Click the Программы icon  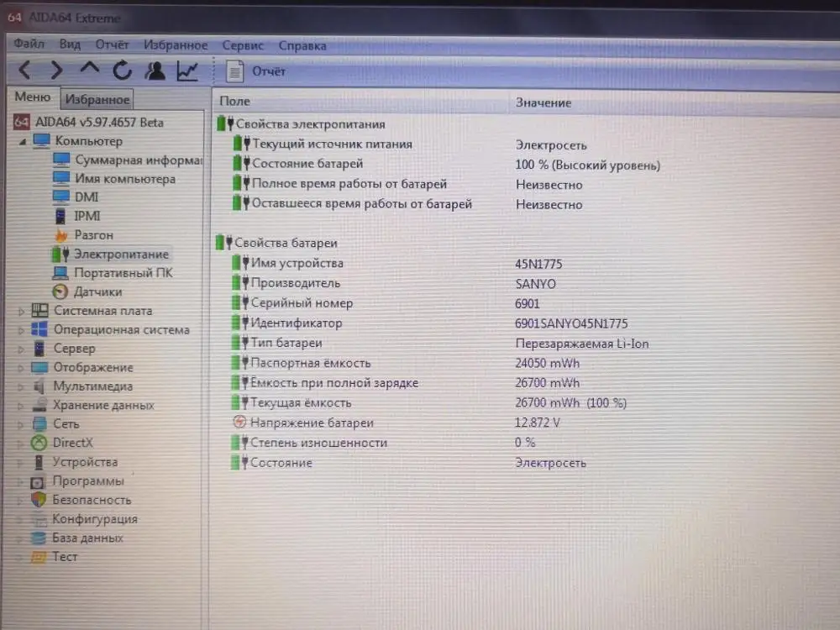point(37,481)
